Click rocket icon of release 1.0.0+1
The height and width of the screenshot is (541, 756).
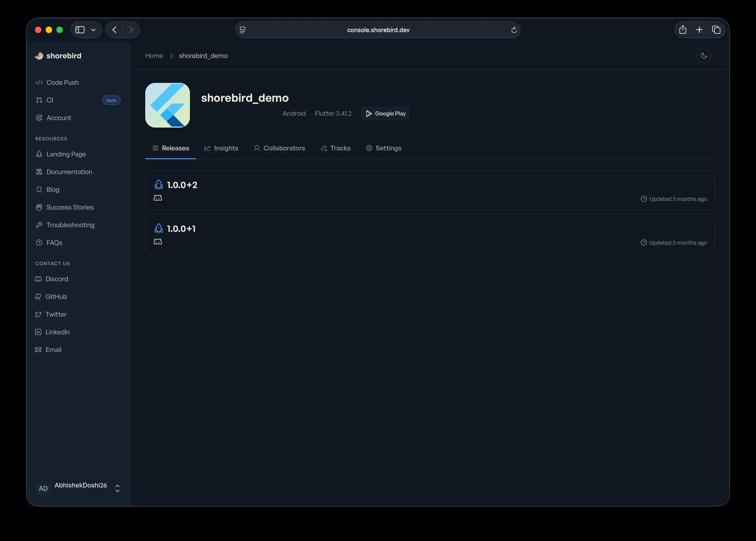(159, 229)
